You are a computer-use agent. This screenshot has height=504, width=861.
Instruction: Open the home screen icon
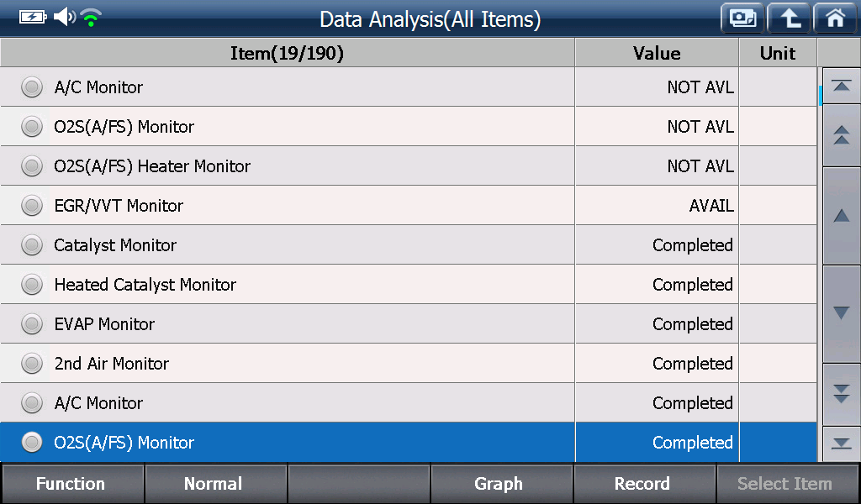(835, 18)
